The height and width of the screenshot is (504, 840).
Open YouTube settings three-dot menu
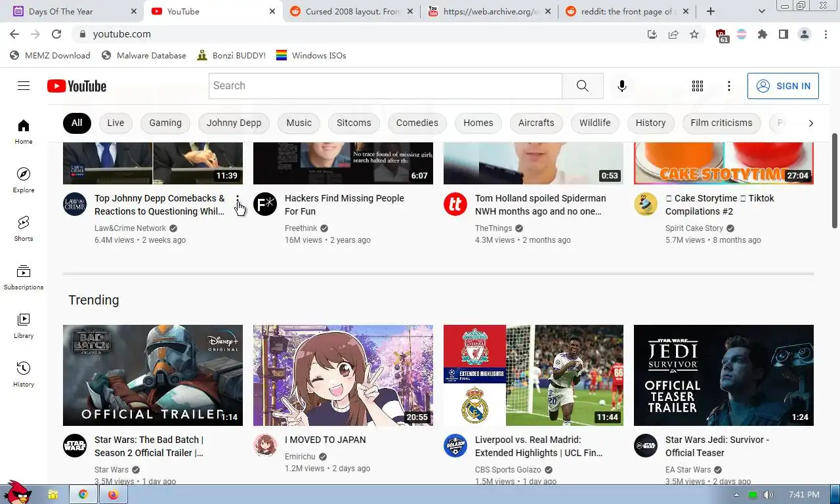pyautogui.click(x=729, y=86)
